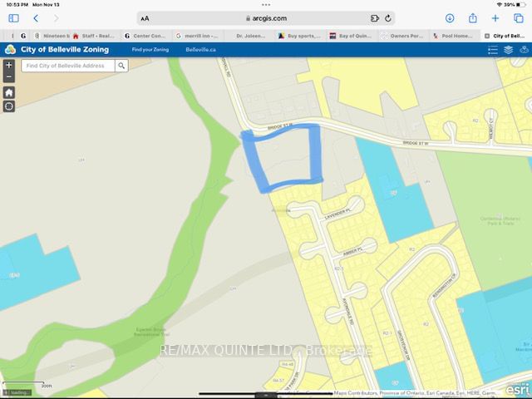The height and width of the screenshot is (399, 532).
Task: Open the map legend panel
Action: coord(493,50)
